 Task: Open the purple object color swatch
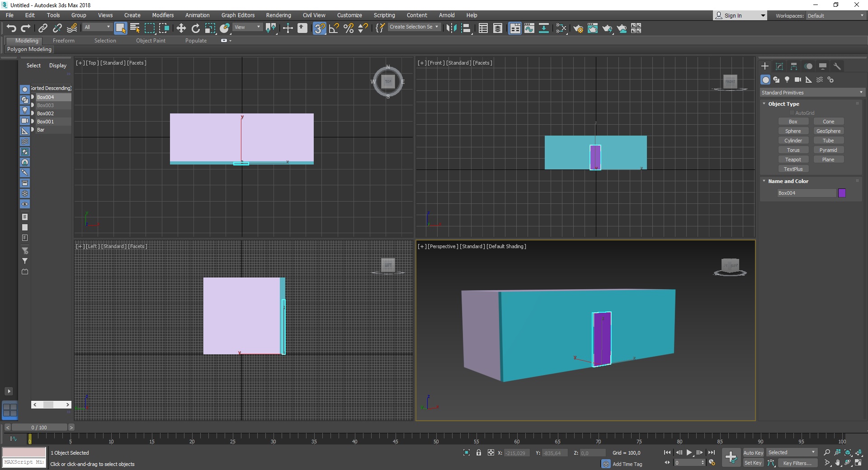(x=842, y=193)
